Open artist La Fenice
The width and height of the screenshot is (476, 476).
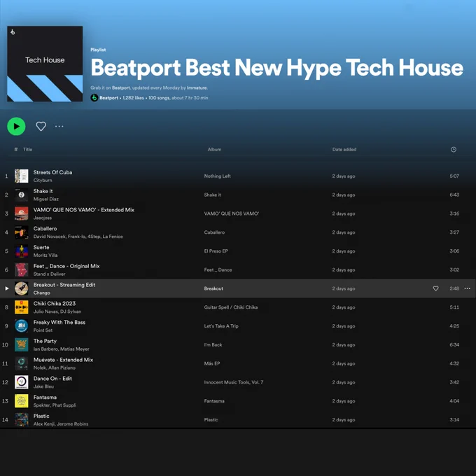pos(113,237)
